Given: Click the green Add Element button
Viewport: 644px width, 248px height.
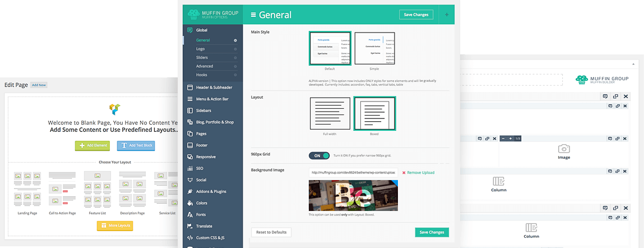Looking at the screenshot, I should pos(92,146).
